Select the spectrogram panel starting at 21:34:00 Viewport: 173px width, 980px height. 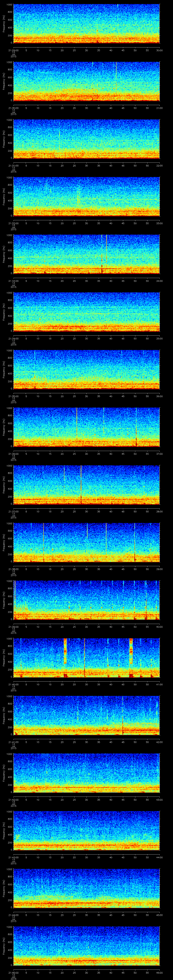(86, 312)
